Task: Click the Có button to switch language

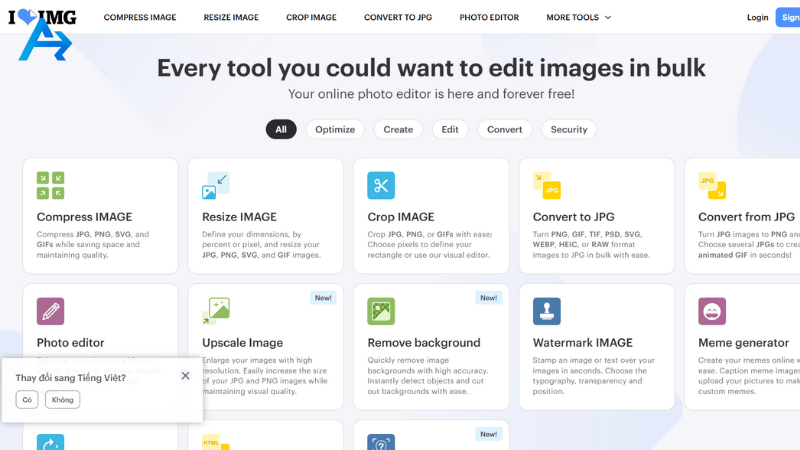Action: pos(27,399)
